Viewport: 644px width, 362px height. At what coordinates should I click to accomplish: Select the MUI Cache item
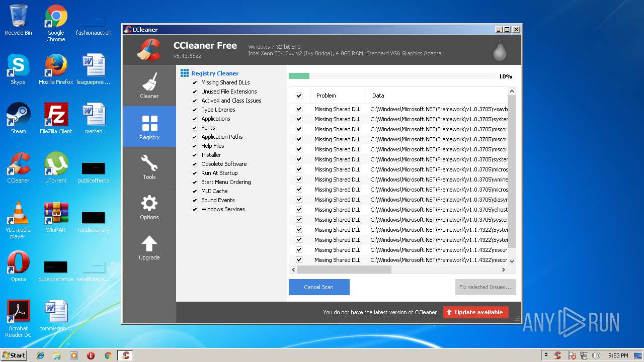(x=214, y=191)
